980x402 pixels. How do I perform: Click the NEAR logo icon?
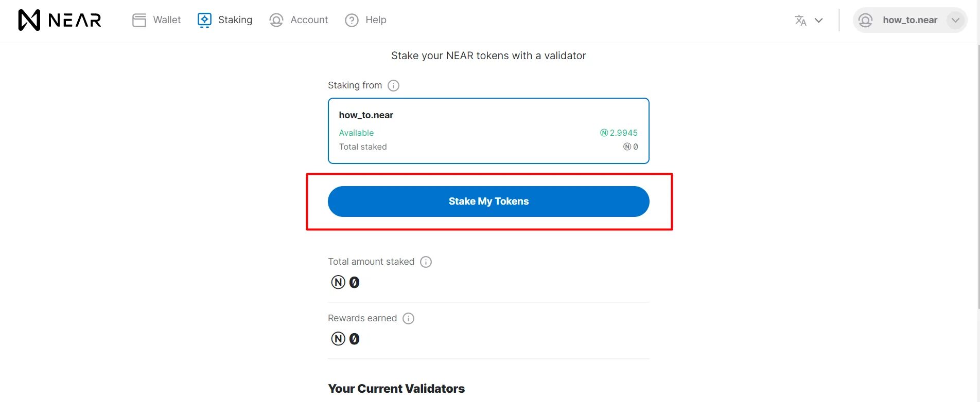click(x=29, y=20)
